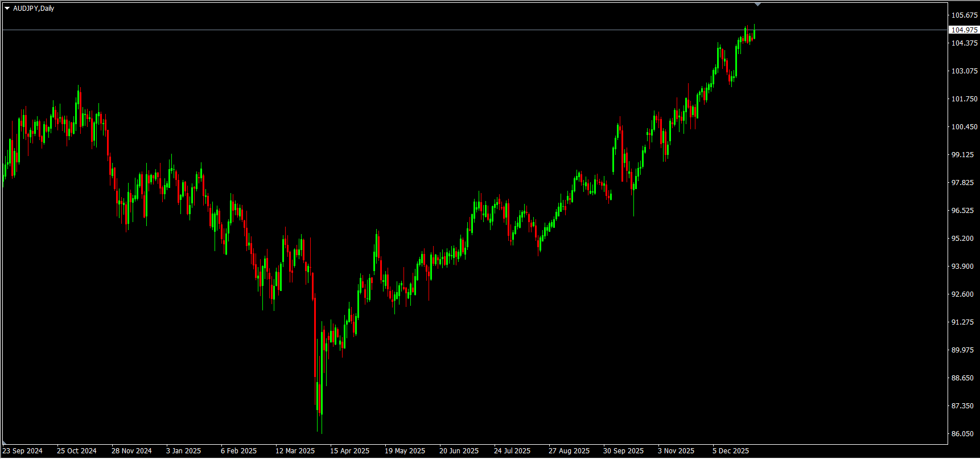Click the gray corner triangle at bottom-left

pos(5,442)
